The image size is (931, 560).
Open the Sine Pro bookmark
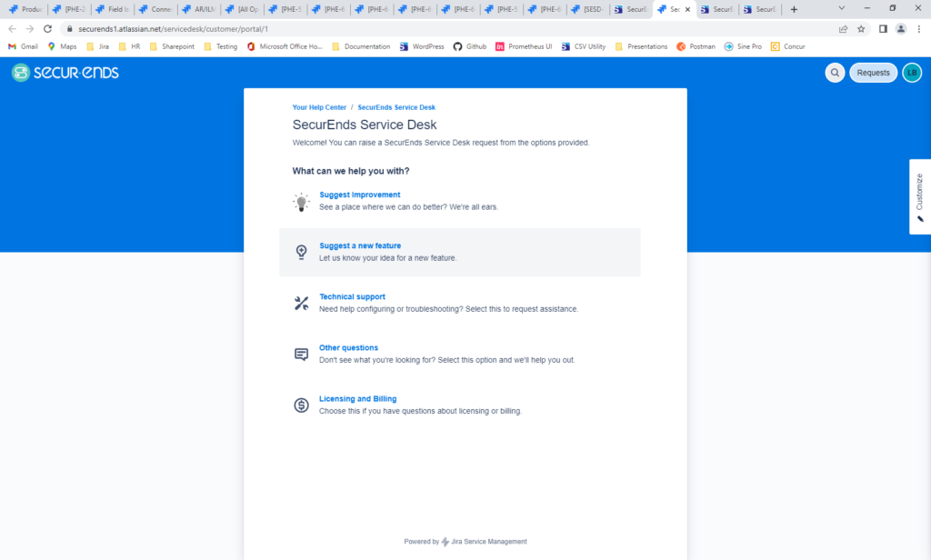click(x=743, y=46)
